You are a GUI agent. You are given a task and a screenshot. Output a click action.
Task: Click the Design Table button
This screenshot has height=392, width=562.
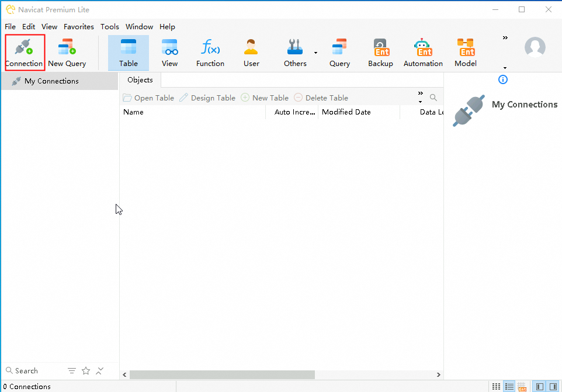(x=207, y=98)
